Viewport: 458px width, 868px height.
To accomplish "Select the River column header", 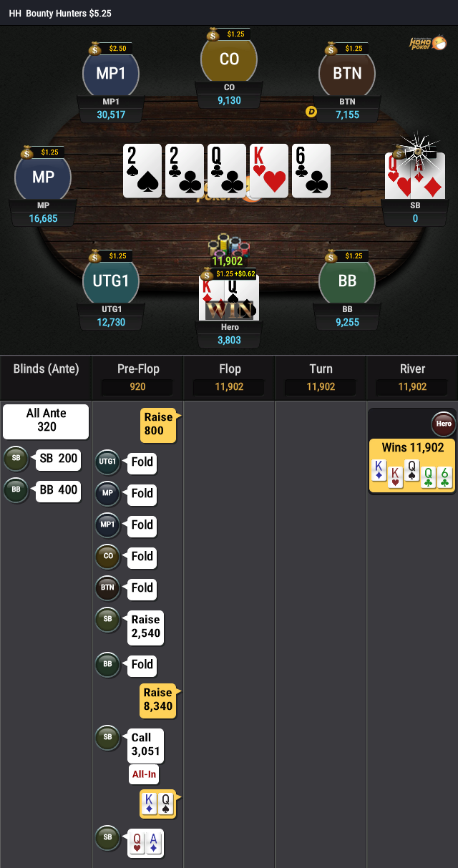I will point(412,369).
